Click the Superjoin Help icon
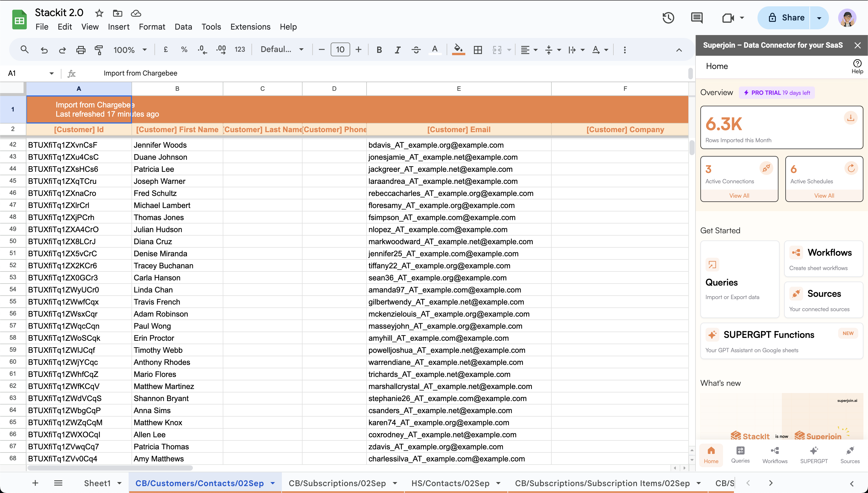This screenshot has height=493, width=868. click(857, 66)
